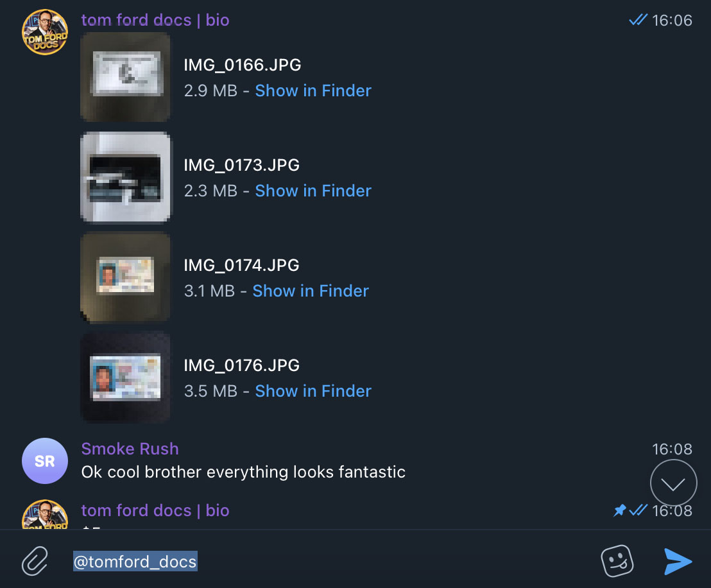Open the IMG_0173.JPG thumbnail preview
711x588 pixels.
click(x=126, y=177)
